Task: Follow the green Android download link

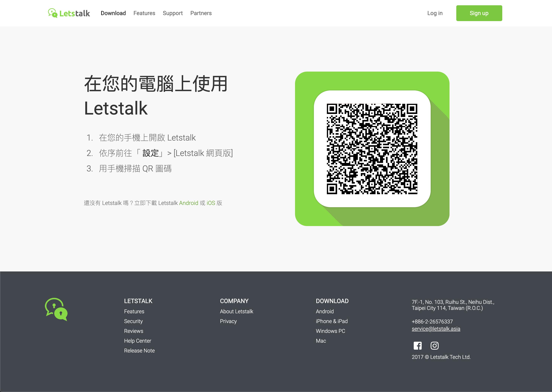Action: coord(189,203)
